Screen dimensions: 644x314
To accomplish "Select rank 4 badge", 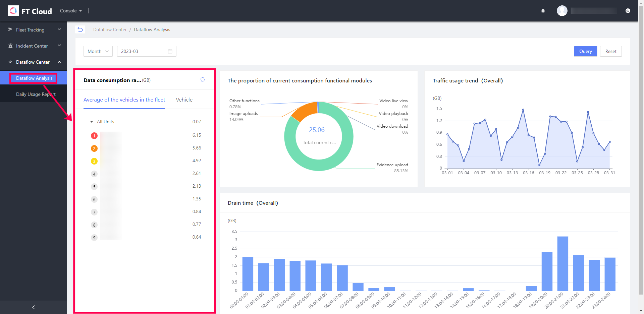I will pyautogui.click(x=94, y=174).
